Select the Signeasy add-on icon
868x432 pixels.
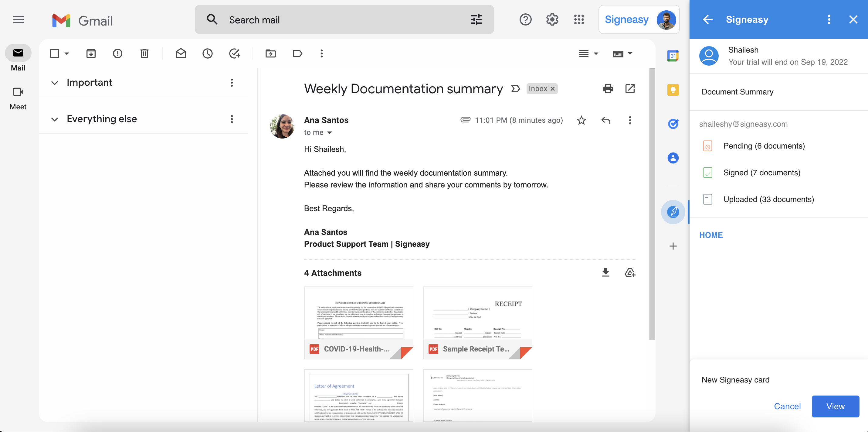coord(673,212)
